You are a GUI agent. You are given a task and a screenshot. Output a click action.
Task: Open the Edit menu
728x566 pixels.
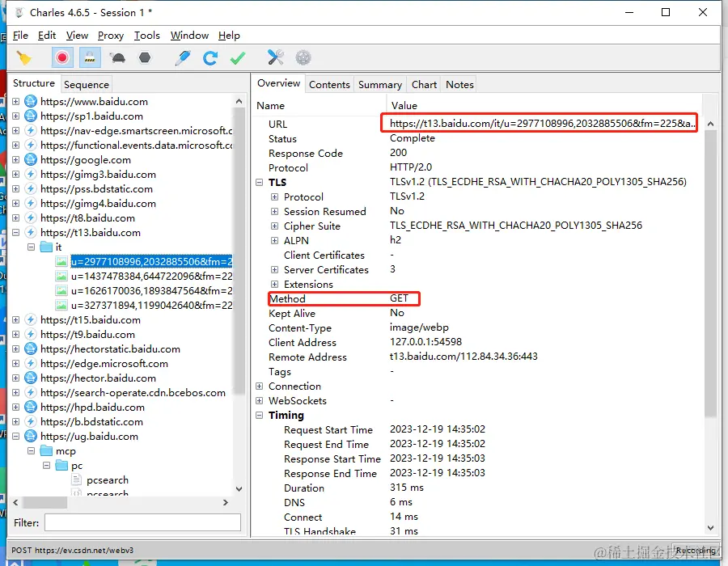pyautogui.click(x=47, y=36)
